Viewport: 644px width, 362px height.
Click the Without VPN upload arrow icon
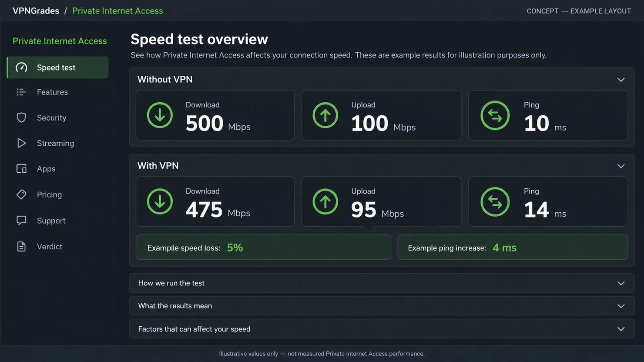tap(325, 115)
